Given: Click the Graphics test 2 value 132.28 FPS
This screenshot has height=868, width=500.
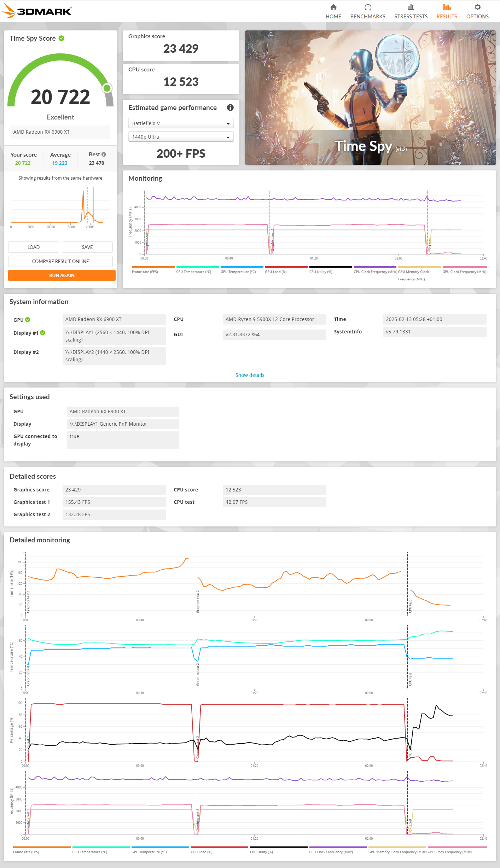Looking at the screenshot, I should 114,514.
